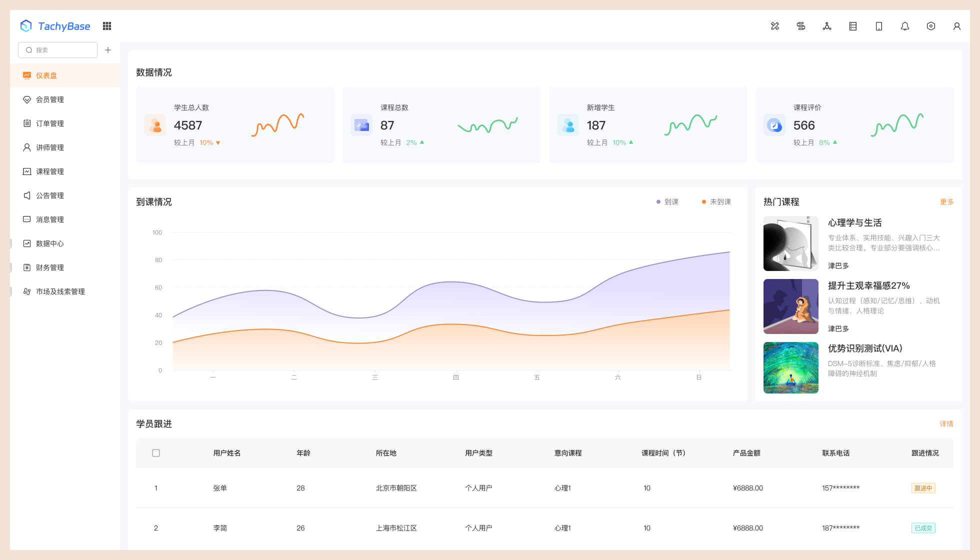Click the clipboard icon for 订单管理

27,123
